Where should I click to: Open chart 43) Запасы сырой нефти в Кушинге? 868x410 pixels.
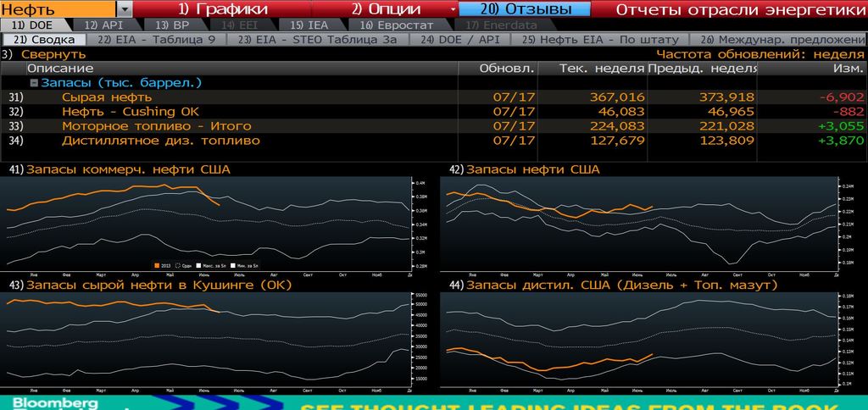click(x=150, y=285)
